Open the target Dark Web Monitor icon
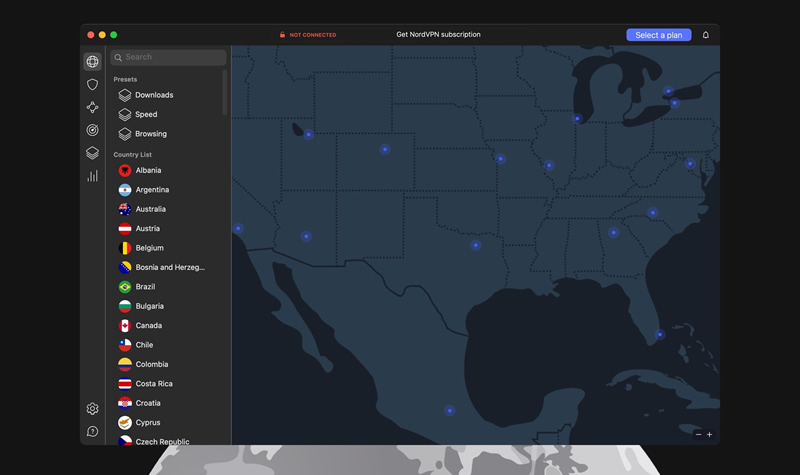 (x=92, y=130)
